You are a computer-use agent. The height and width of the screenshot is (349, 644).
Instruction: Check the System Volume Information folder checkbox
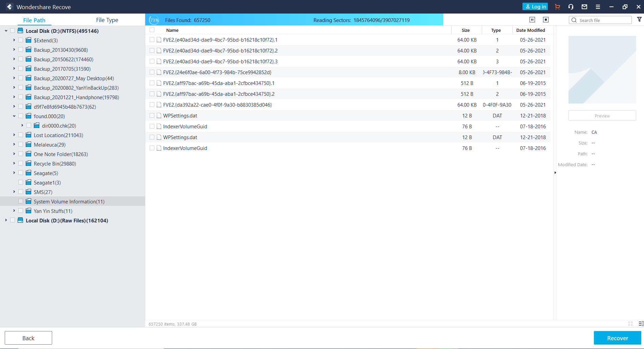21,201
